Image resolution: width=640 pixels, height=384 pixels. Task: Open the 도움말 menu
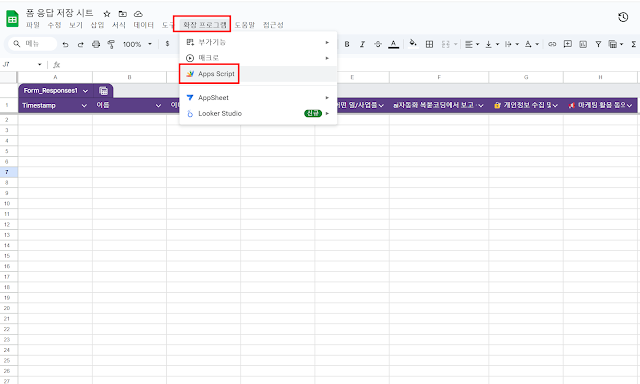coord(244,25)
